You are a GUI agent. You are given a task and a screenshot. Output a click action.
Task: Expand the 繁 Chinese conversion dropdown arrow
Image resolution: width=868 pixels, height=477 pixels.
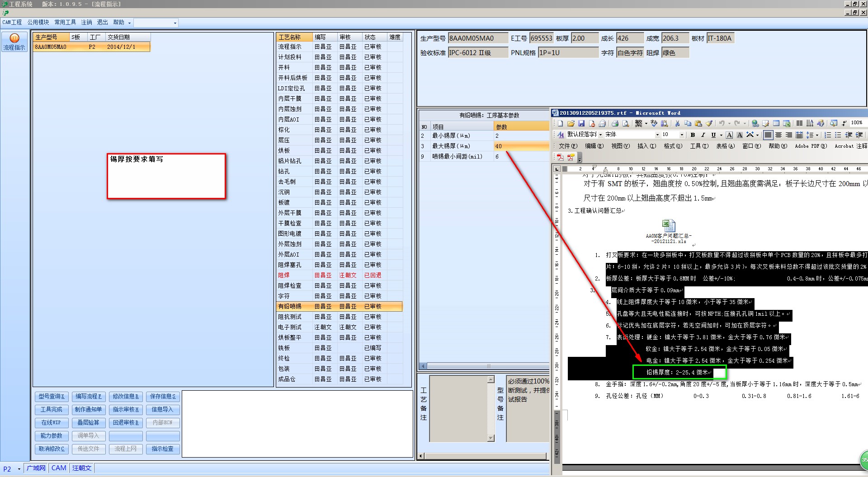pos(646,123)
